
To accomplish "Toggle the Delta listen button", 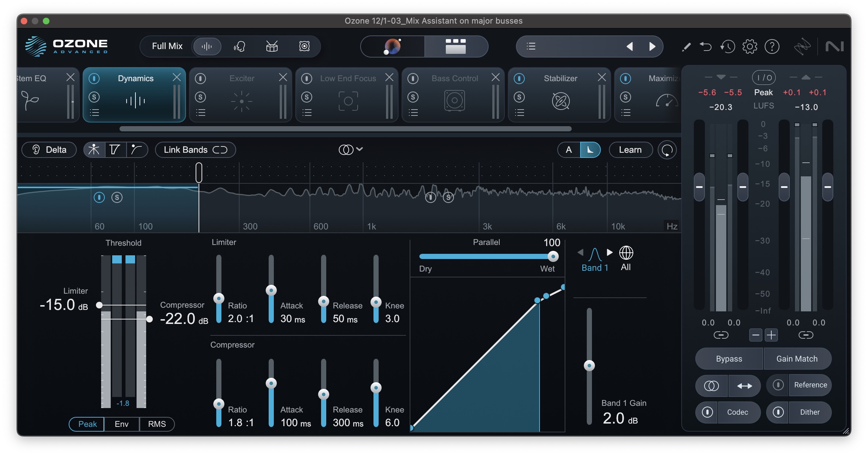I will pyautogui.click(x=49, y=150).
